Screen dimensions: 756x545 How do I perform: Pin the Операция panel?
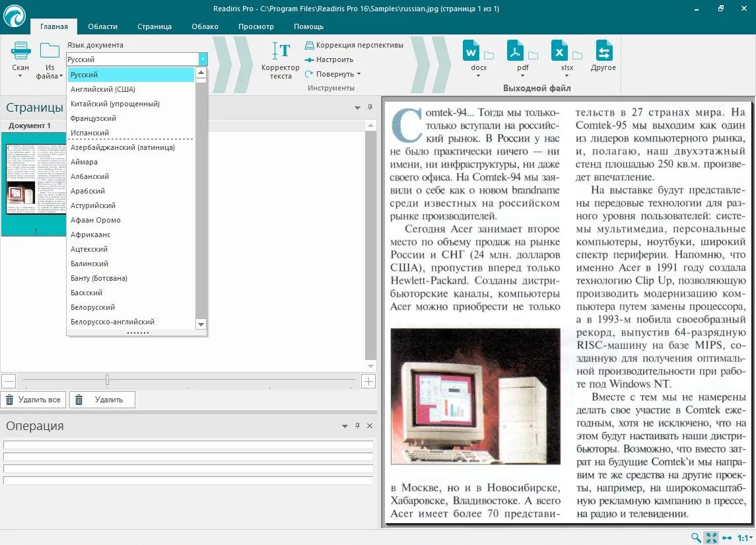357,425
